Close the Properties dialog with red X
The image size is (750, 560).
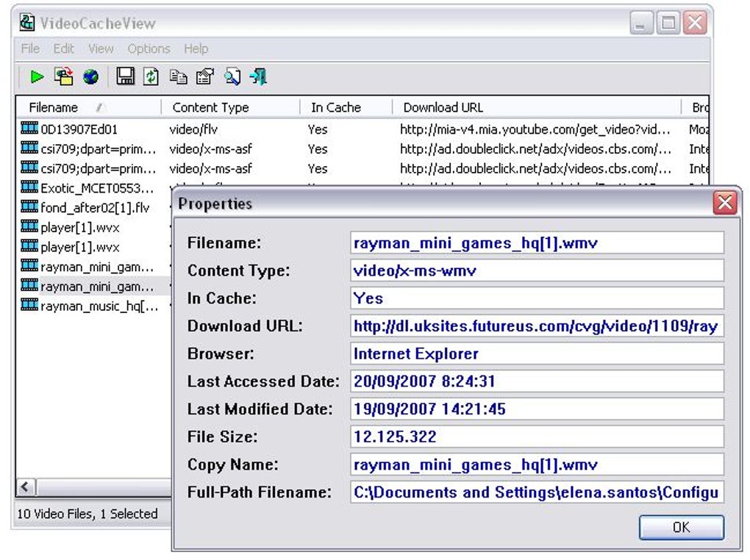pos(725,203)
